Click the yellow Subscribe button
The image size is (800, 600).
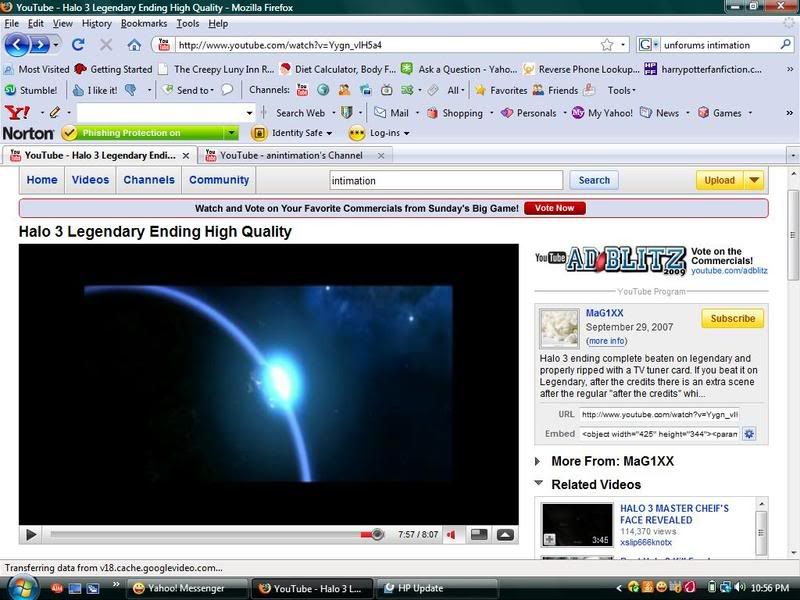coord(732,318)
